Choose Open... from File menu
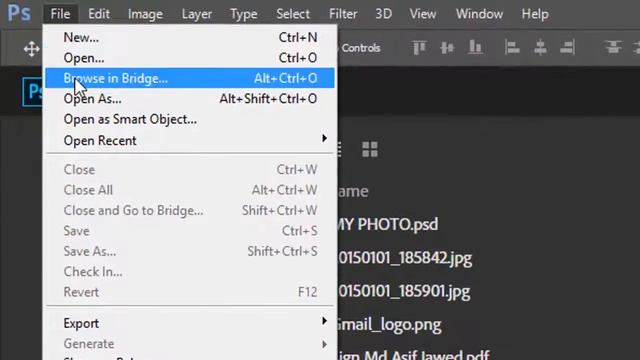 [190, 58]
